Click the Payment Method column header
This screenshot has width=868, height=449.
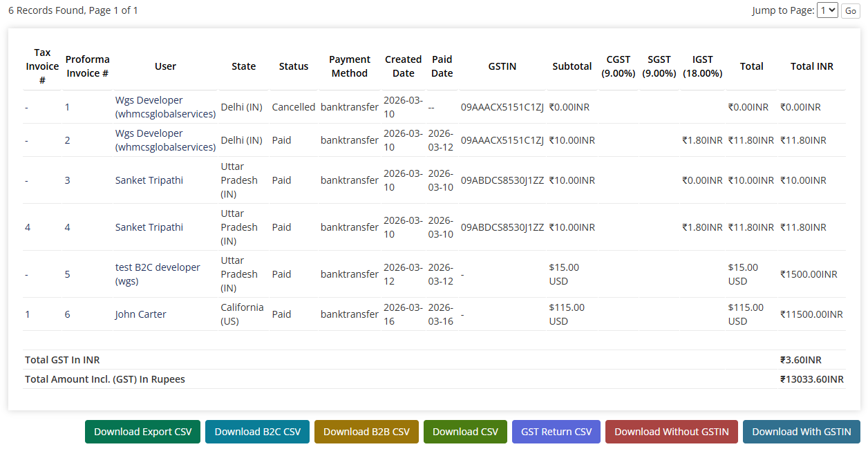click(x=349, y=66)
